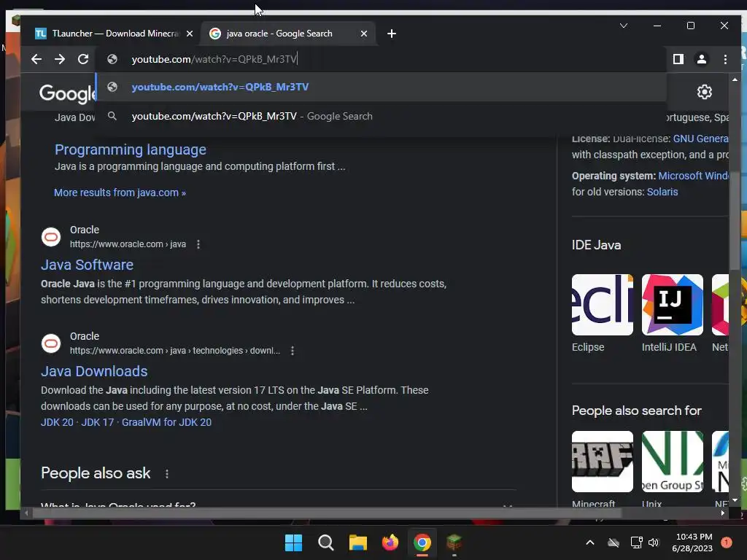Open options for Java Downloads result
Viewport: 747px width, 560px height.
coord(293,351)
